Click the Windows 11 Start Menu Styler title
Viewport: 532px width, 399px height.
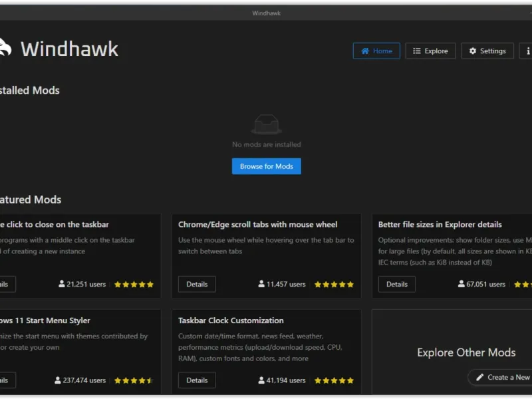click(45, 321)
